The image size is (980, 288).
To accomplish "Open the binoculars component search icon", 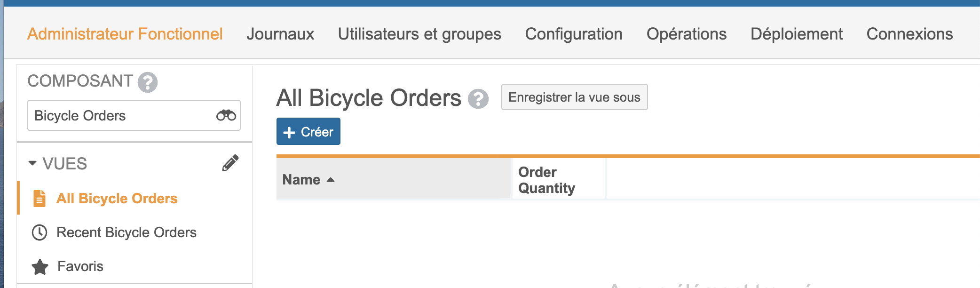I will click(x=226, y=115).
